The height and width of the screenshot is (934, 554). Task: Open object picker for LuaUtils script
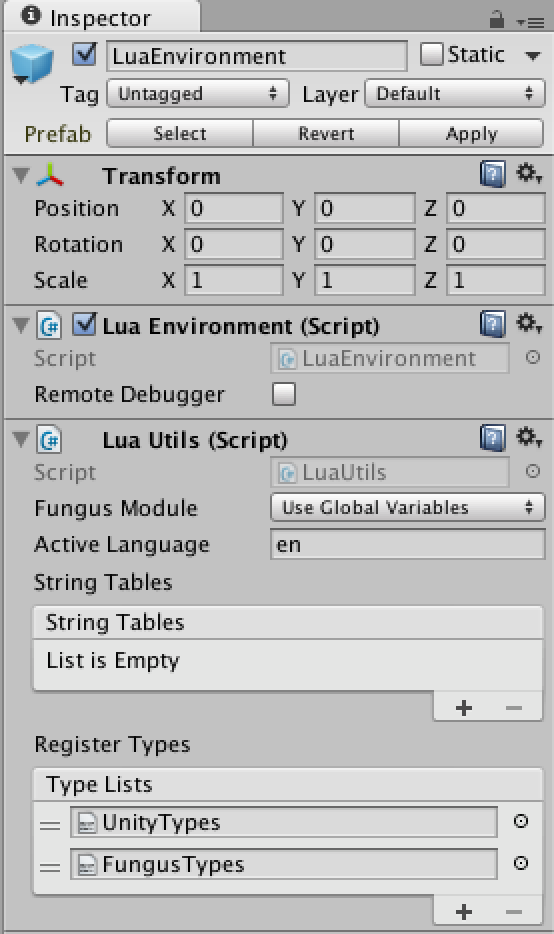(x=533, y=472)
